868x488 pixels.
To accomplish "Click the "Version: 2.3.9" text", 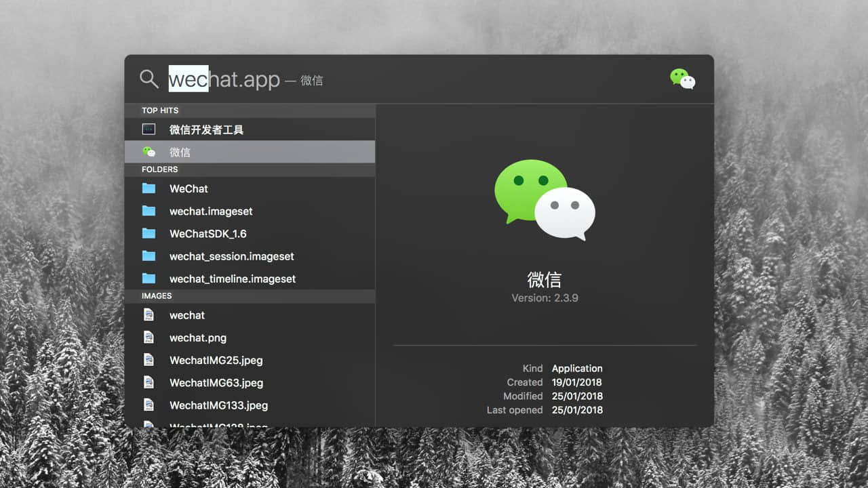I will point(545,298).
